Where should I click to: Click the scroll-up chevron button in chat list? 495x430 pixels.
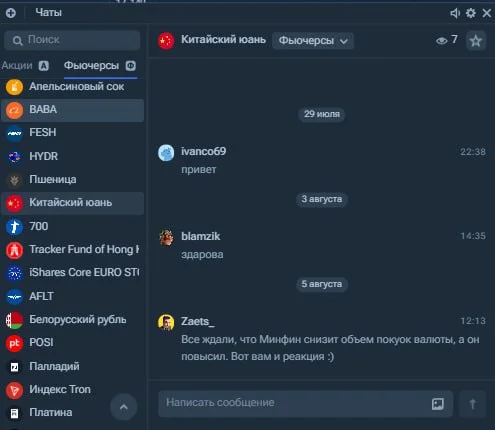(x=124, y=407)
